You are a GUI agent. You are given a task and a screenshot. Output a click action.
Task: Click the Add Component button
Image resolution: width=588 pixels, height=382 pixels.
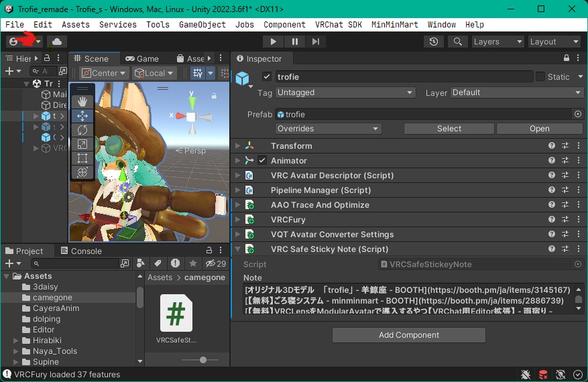click(409, 335)
